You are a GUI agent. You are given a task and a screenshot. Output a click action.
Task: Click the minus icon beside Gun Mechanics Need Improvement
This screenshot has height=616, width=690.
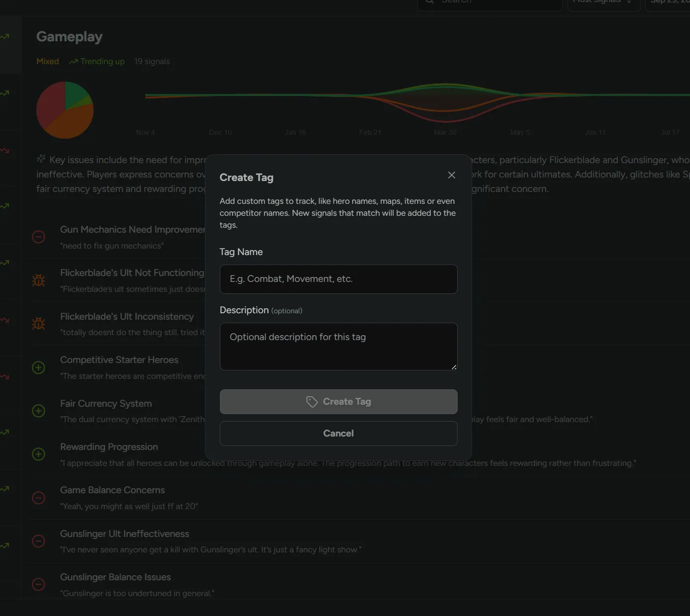click(x=38, y=237)
